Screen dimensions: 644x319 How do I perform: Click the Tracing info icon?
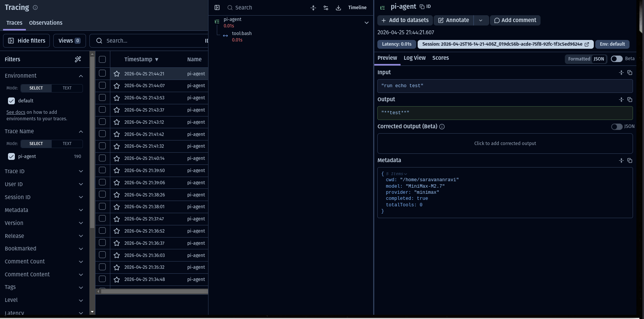pyautogui.click(x=35, y=8)
